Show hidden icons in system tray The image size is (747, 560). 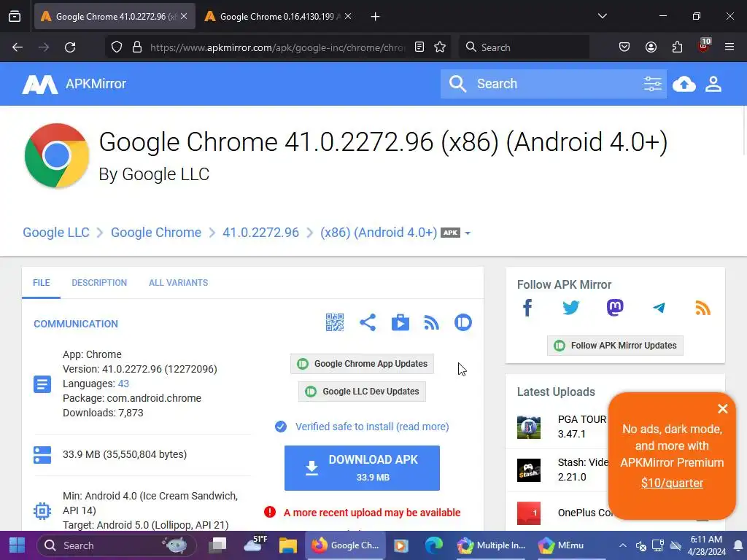click(x=623, y=545)
